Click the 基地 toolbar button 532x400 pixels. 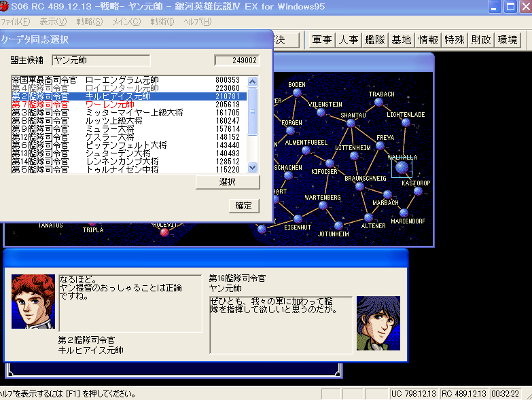pos(402,40)
